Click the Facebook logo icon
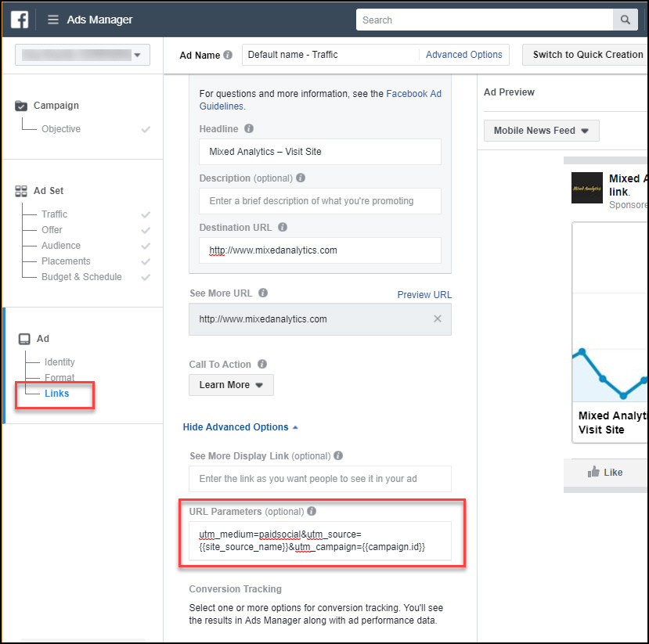Image resolution: width=649 pixels, height=644 pixels. point(17,20)
